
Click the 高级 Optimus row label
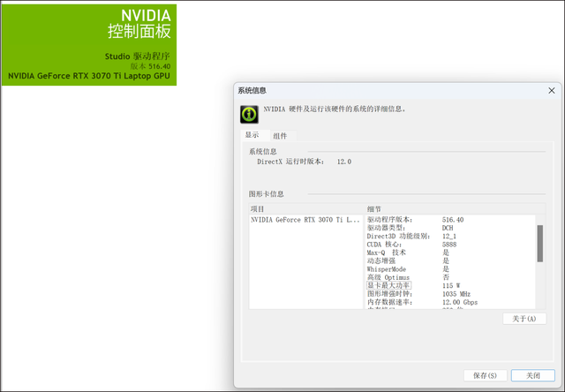(x=388, y=277)
